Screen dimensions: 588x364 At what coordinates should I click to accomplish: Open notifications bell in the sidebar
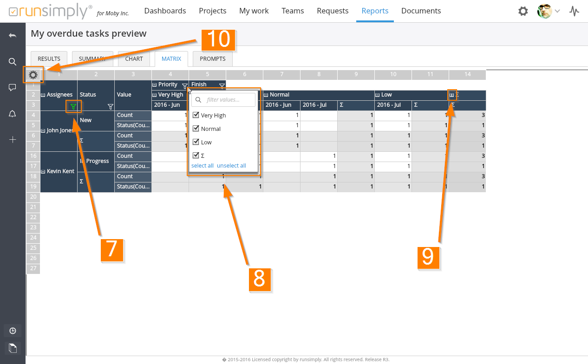coord(13,114)
